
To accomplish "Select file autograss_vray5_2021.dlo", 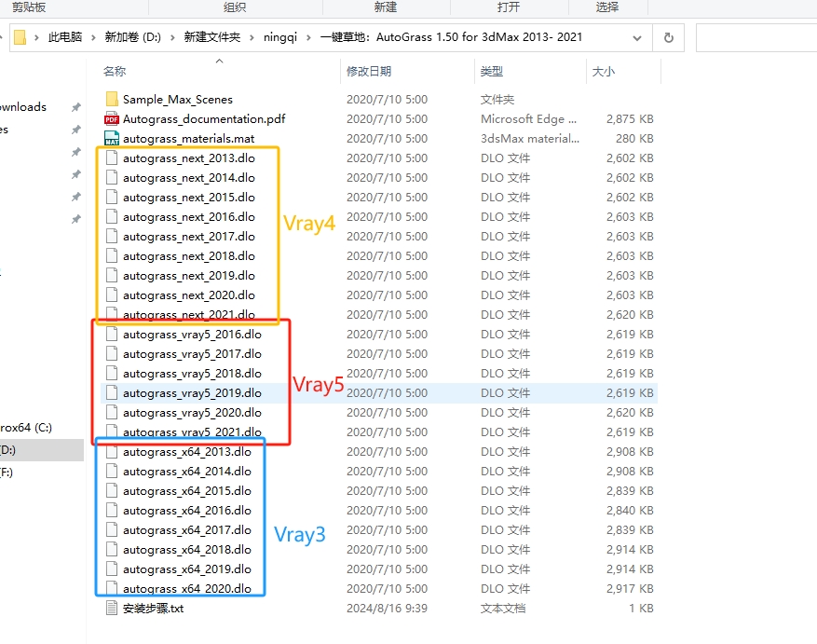I will click(192, 432).
